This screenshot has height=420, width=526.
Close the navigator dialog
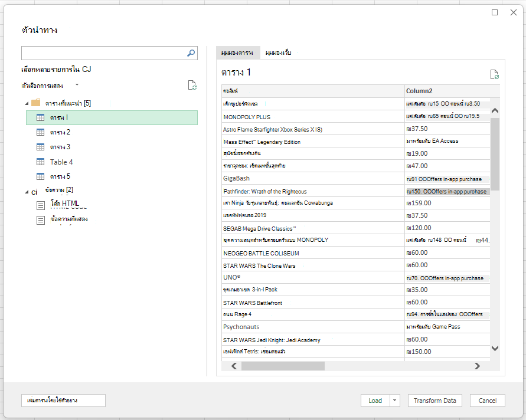pyautogui.click(x=513, y=12)
